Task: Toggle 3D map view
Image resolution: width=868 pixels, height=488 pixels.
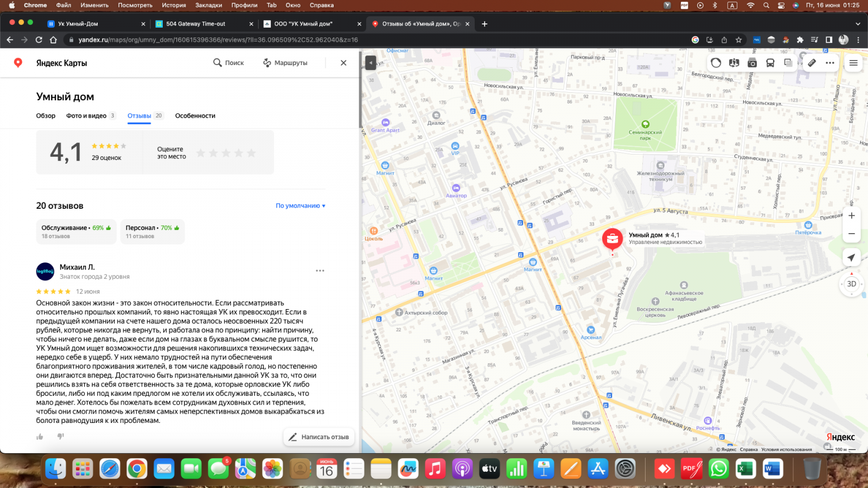Action: 851,284
